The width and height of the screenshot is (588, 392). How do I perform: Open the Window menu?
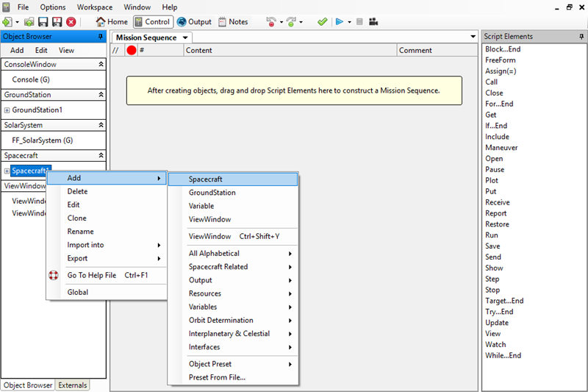pyautogui.click(x=137, y=7)
